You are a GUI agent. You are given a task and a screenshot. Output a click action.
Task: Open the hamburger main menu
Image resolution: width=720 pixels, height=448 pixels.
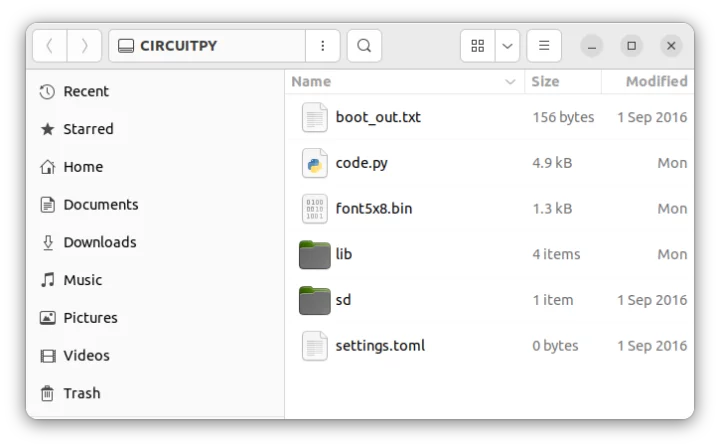click(x=544, y=46)
